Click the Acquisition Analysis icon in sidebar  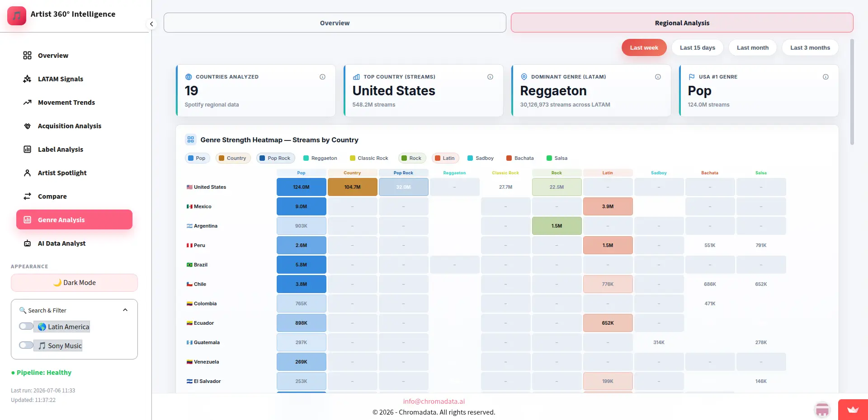(27, 126)
